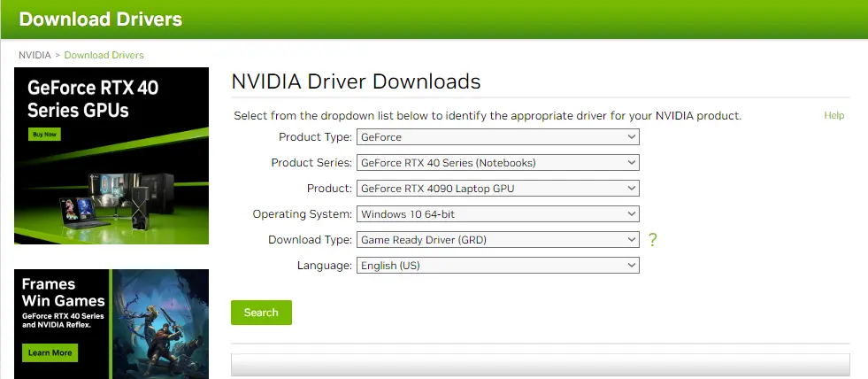Expand the Operating System dropdown

coord(497,214)
